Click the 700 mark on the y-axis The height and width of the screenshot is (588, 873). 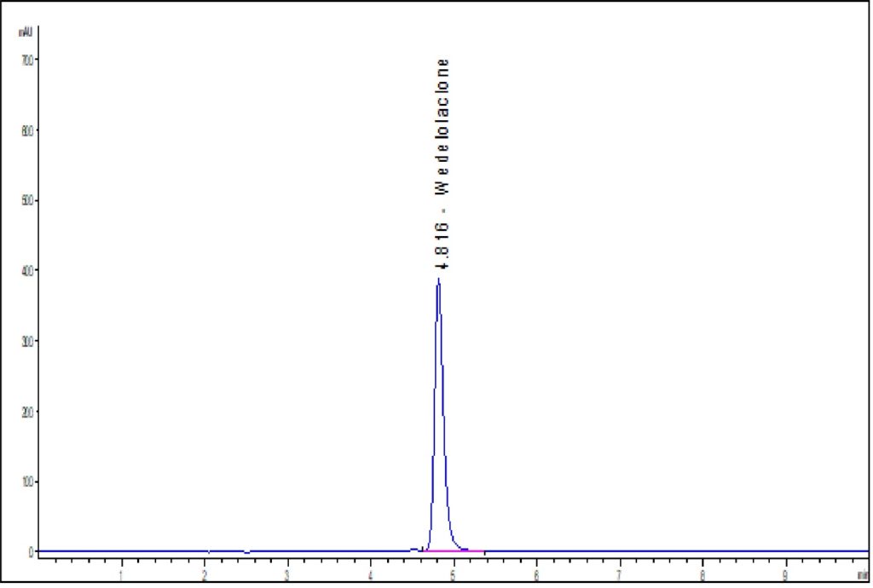[x=27, y=60]
